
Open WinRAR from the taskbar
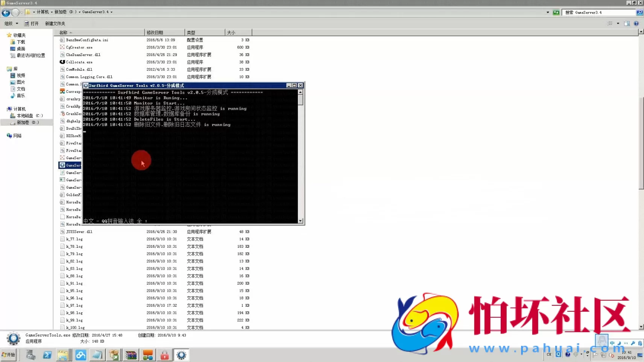click(x=131, y=355)
